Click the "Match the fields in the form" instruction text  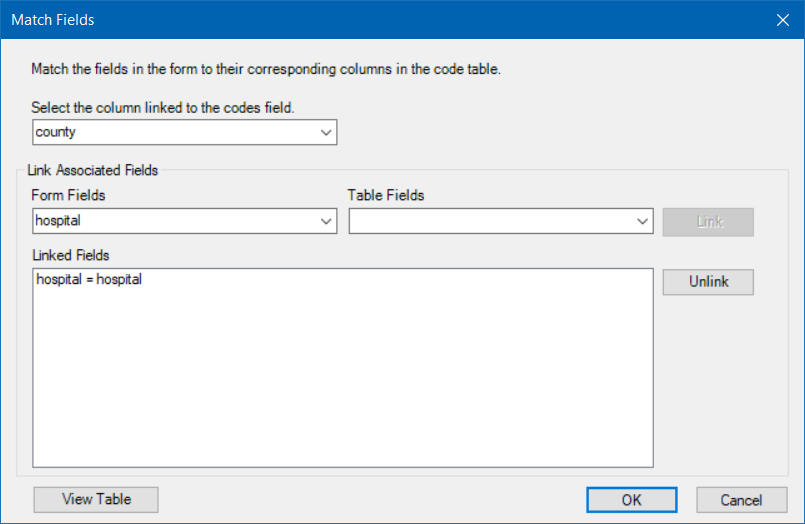point(265,70)
